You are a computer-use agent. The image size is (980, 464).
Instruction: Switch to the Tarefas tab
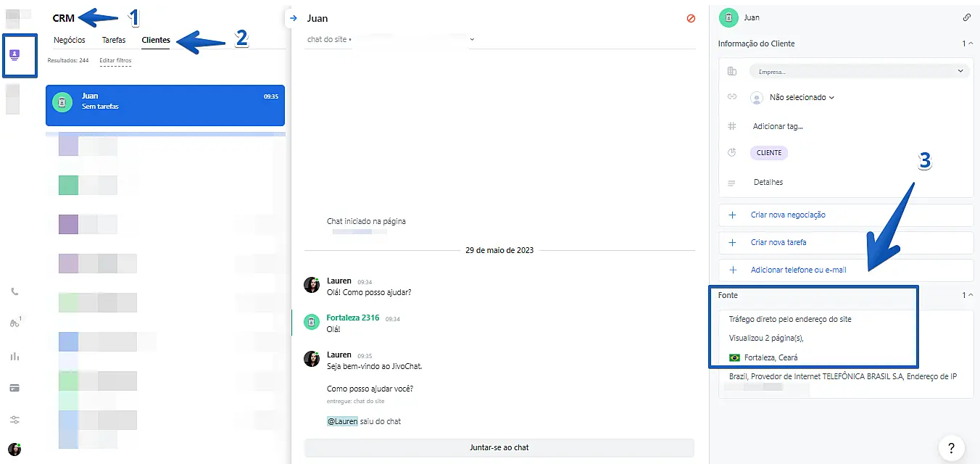point(113,40)
